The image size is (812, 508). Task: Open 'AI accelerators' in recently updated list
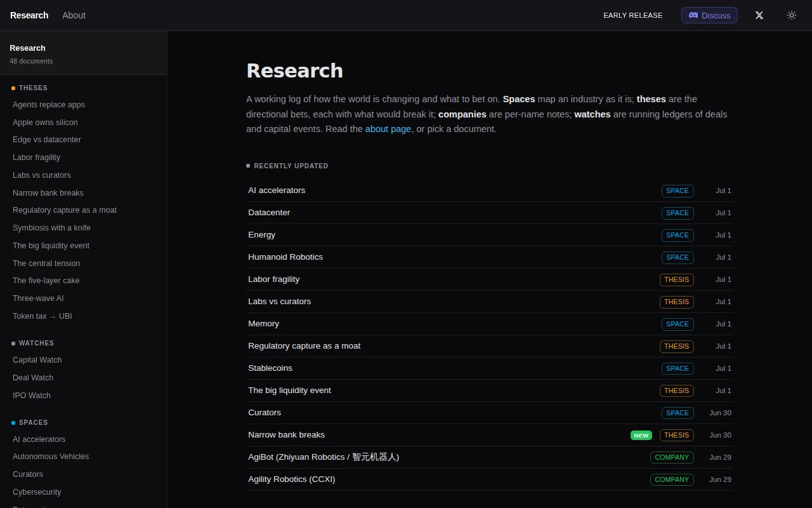[x=489, y=190]
